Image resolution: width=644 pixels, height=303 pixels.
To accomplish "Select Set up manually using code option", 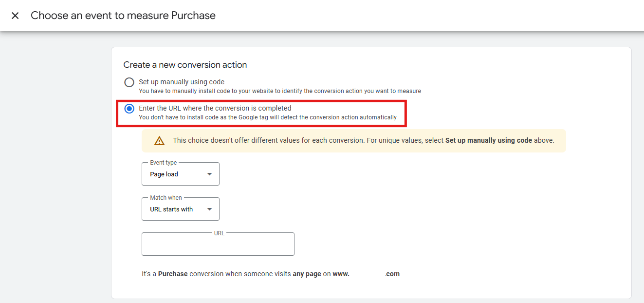I will [x=129, y=82].
